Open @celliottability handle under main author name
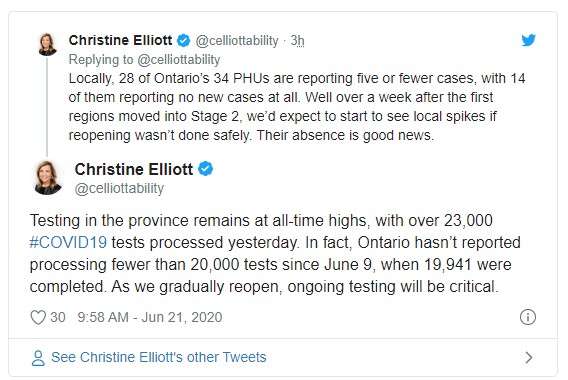568x380 pixels. (x=119, y=188)
